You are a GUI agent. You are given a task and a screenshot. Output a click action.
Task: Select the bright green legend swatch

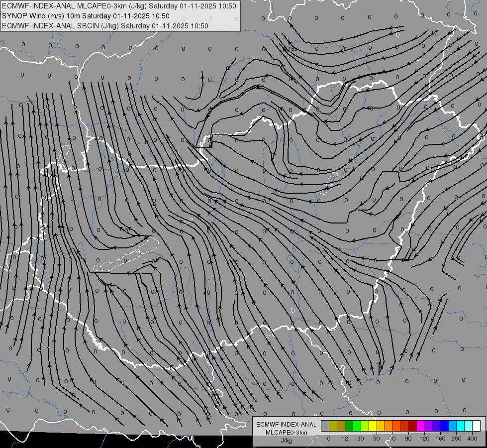pyautogui.click(x=357, y=426)
